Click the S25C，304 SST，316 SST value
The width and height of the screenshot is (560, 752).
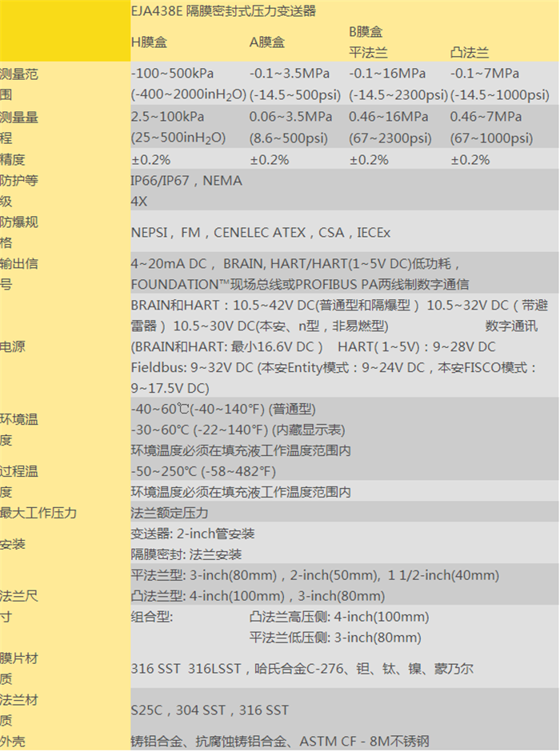[x=210, y=710]
